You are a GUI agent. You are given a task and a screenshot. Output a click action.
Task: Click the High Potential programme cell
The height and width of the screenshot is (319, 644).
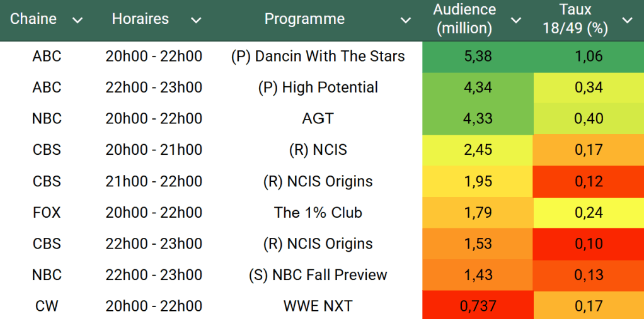(318, 87)
